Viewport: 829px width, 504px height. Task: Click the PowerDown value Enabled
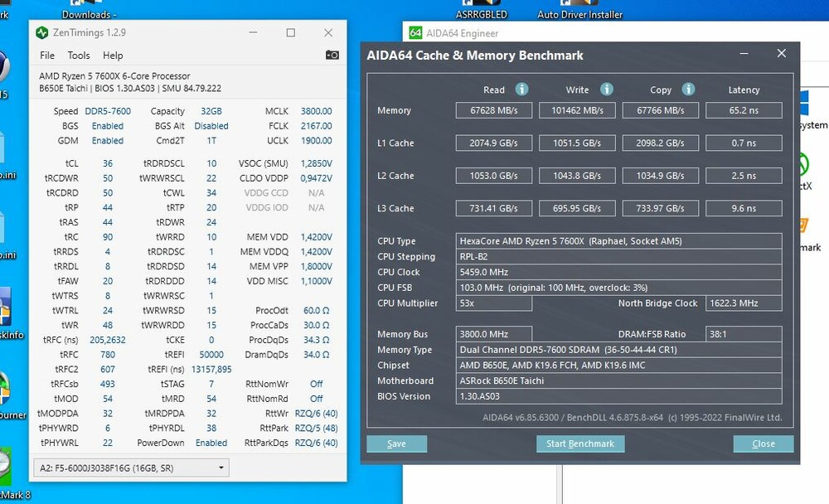[x=211, y=443]
